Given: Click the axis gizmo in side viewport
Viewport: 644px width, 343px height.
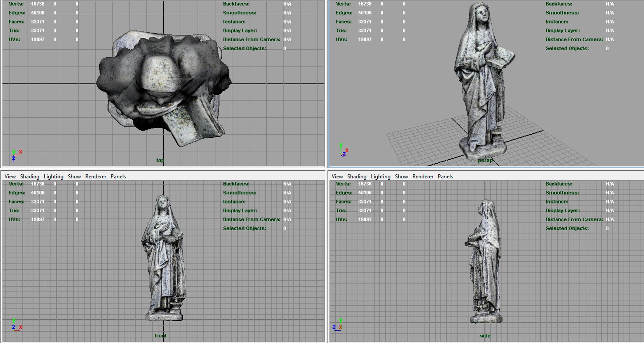Looking at the screenshot, I should 337,325.
